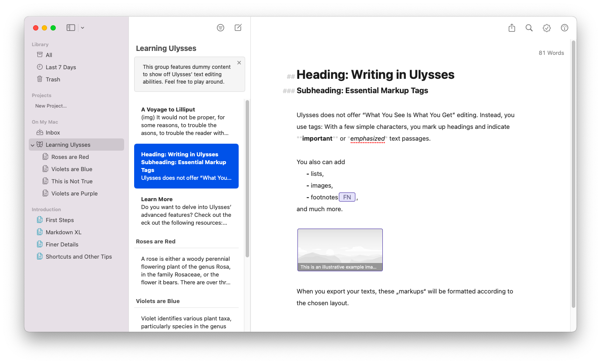Screen dimensions: 601x364
Task: Select Violets are Blue subgroup
Action: click(x=76, y=169)
